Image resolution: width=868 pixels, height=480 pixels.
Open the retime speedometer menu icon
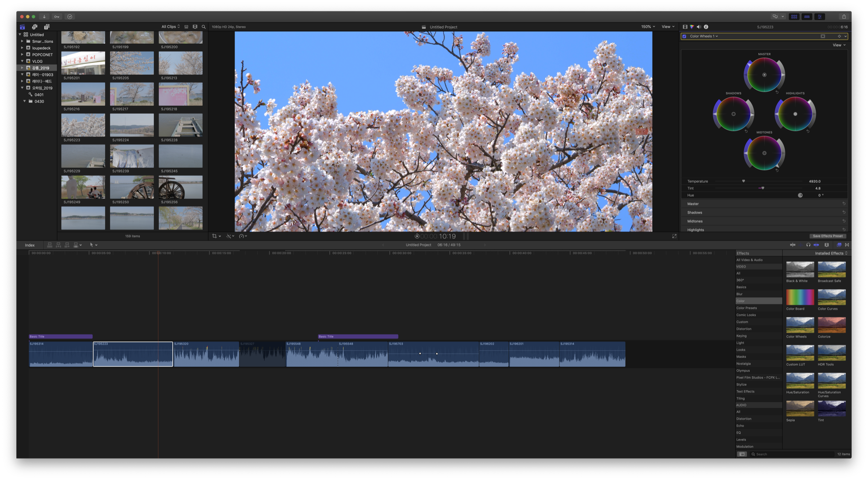click(x=242, y=236)
